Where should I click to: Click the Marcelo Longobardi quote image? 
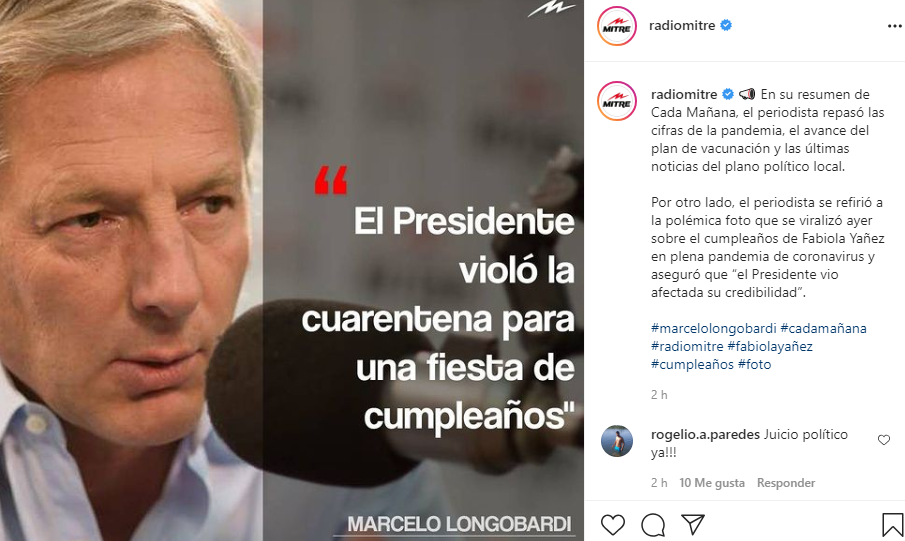(x=291, y=270)
